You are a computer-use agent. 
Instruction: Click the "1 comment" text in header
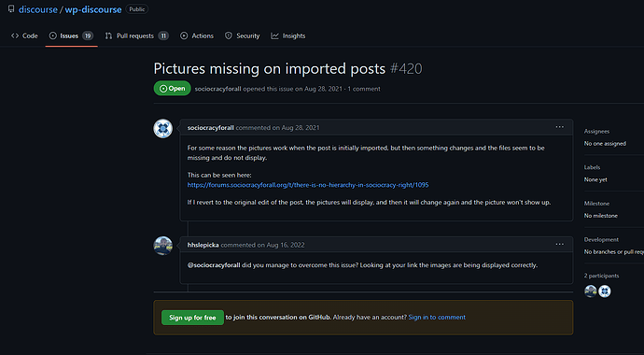364,89
